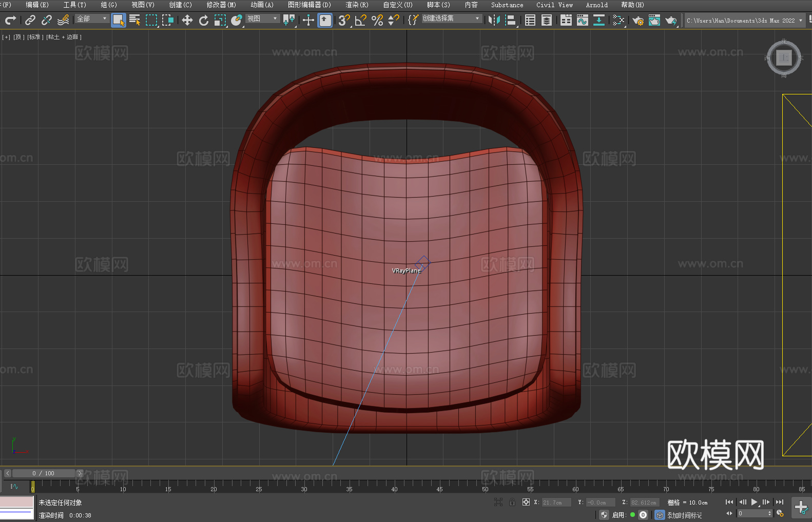The width and height of the screenshot is (812, 522).
Task: Toggle the Layer Explorer icon
Action: [x=547, y=20]
